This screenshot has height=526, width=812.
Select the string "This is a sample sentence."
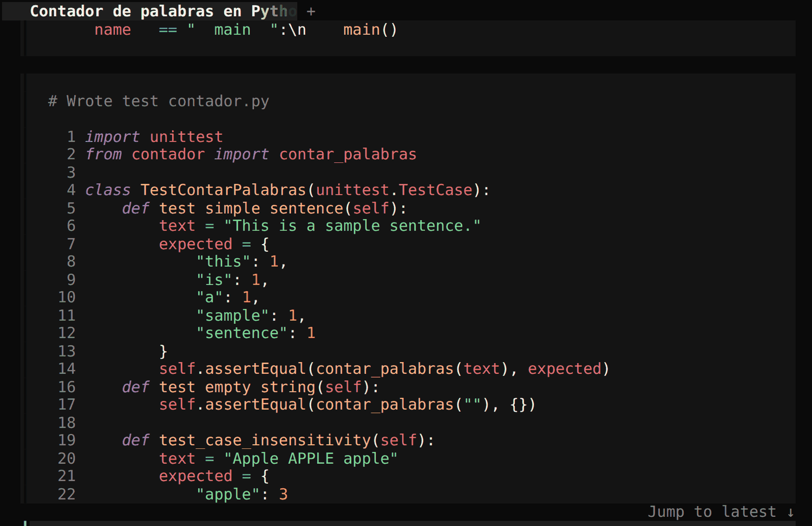(x=352, y=226)
